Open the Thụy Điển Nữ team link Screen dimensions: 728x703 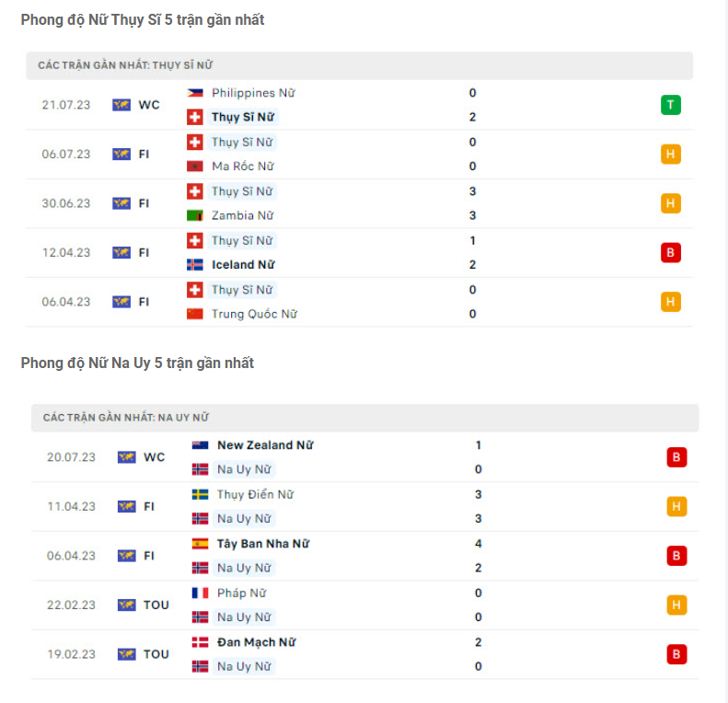tap(256, 494)
